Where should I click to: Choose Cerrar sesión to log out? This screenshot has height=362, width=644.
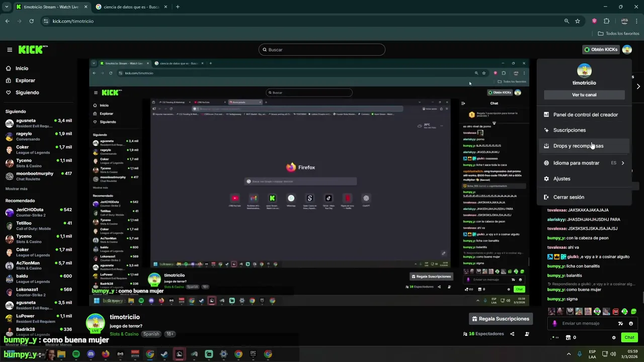click(x=584, y=197)
